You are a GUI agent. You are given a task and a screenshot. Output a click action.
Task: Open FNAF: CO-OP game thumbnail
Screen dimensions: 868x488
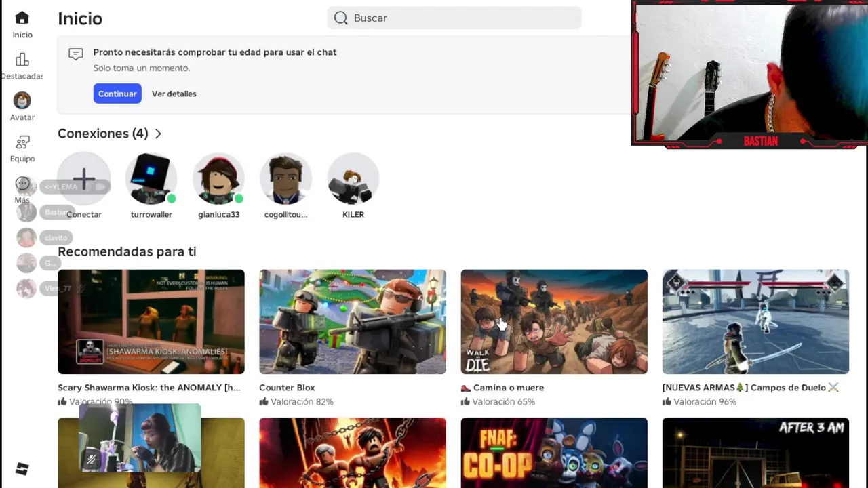point(554,453)
